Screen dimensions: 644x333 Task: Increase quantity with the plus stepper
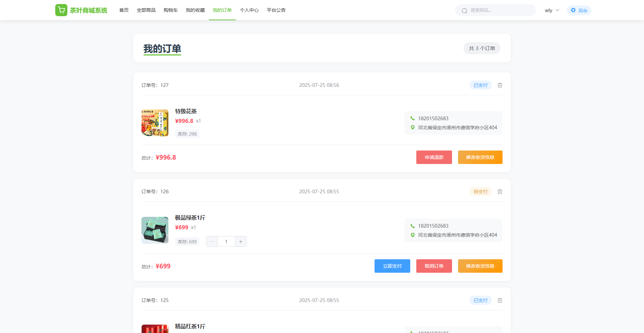240,241
